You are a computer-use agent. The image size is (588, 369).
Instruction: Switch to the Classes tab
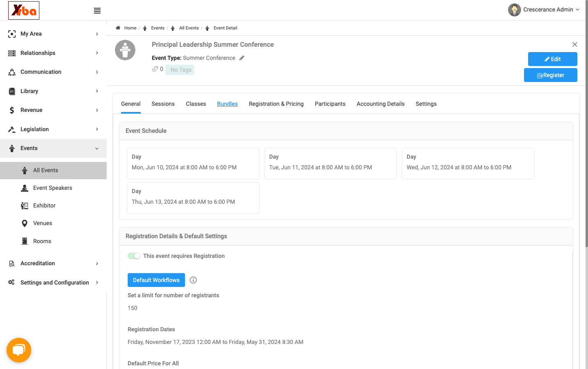196,104
